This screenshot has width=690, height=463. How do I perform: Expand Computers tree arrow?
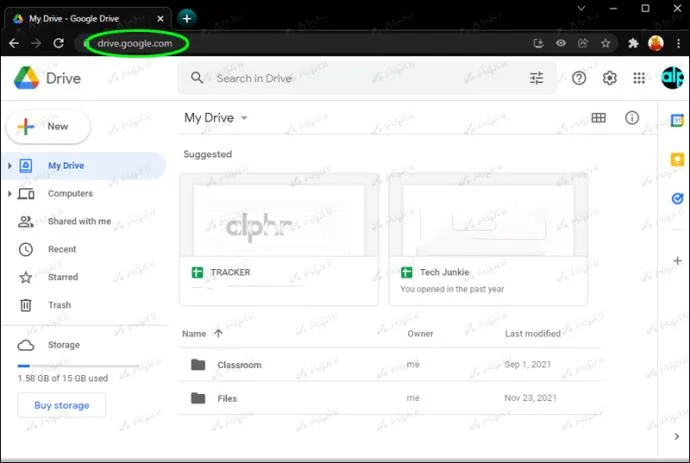pos(10,194)
